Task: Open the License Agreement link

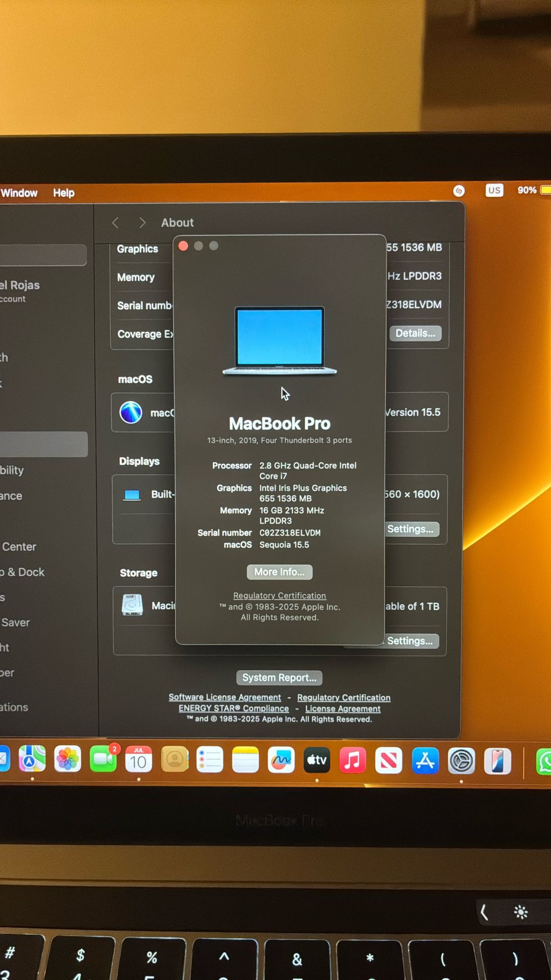Action: pyautogui.click(x=343, y=709)
